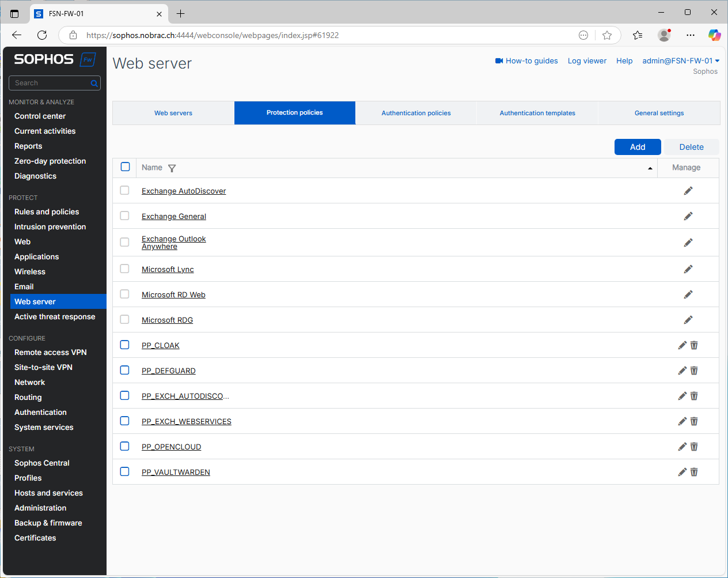Click the Delete button above table

tap(692, 147)
